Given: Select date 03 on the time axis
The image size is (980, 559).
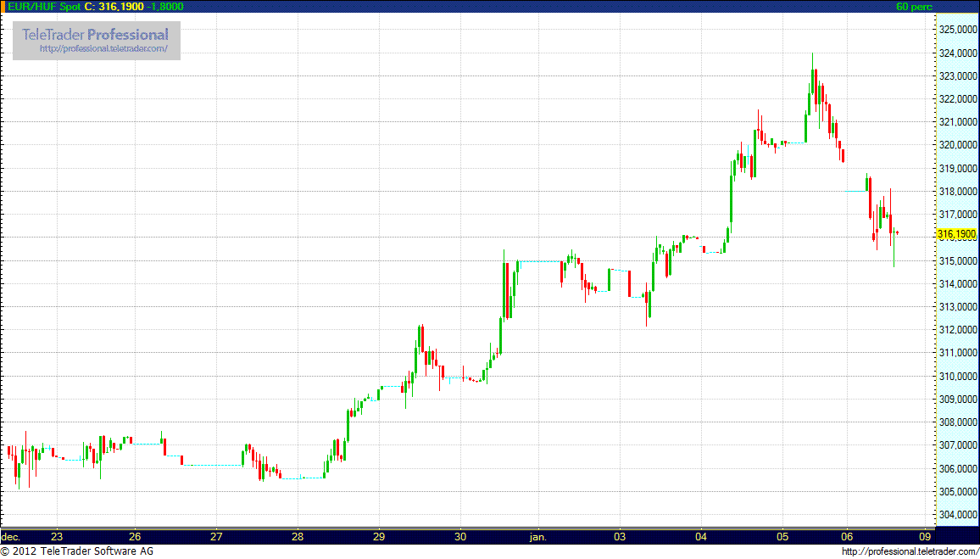Looking at the screenshot, I should click(620, 536).
